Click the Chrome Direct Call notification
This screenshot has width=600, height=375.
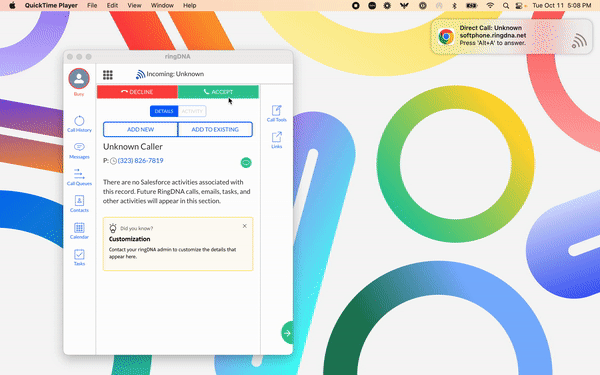pos(512,36)
